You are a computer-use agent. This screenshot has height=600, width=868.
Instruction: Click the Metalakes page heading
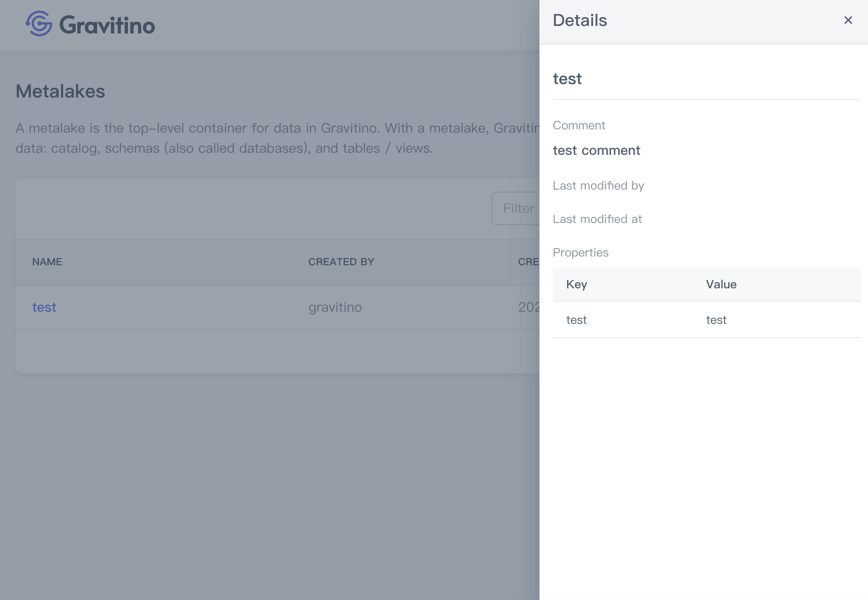click(x=60, y=91)
